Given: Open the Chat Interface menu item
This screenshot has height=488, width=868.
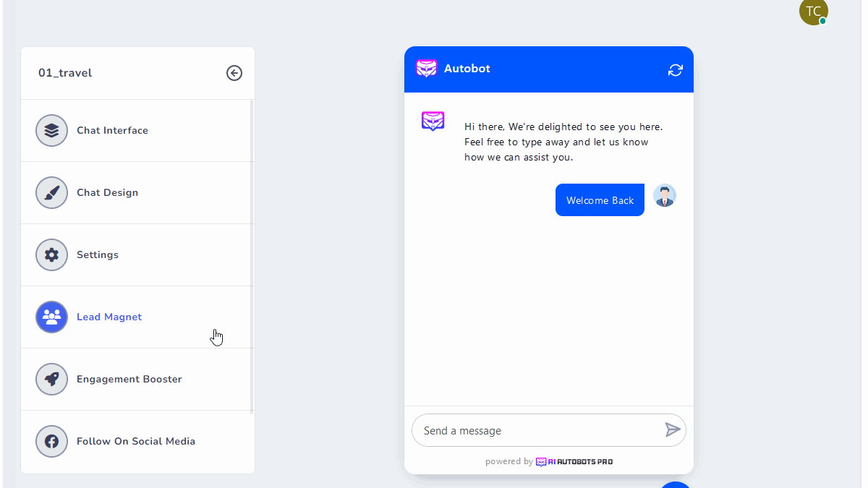Looking at the screenshot, I should coord(112,131).
